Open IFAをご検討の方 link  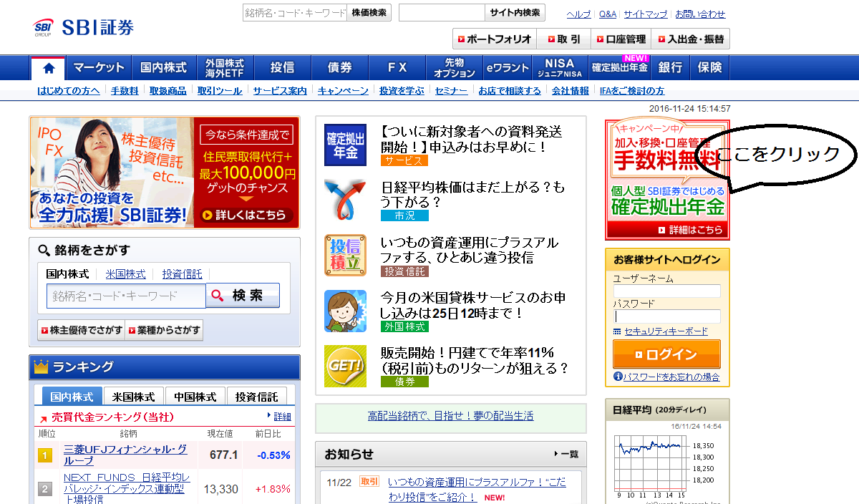tap(632, 91)
